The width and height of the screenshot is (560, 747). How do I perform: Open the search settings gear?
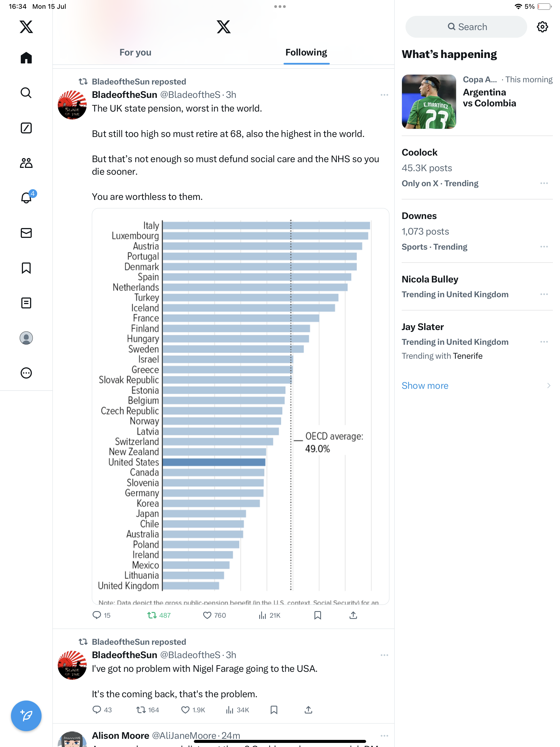[542, 27]
